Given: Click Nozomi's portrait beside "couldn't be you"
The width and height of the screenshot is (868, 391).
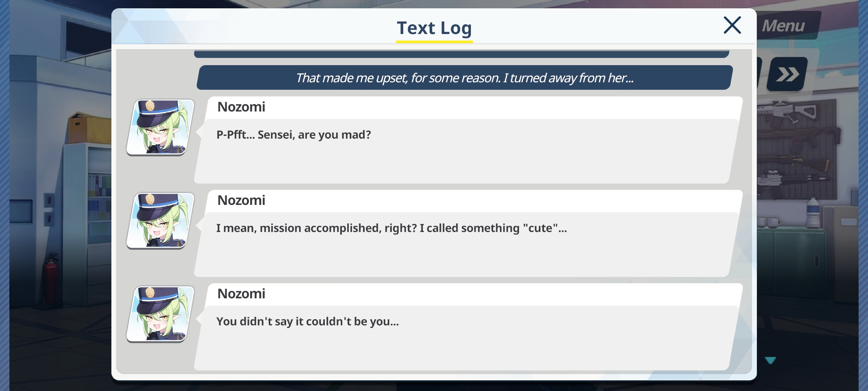Looking at the screenshot, I should click(x=160, y=314).
